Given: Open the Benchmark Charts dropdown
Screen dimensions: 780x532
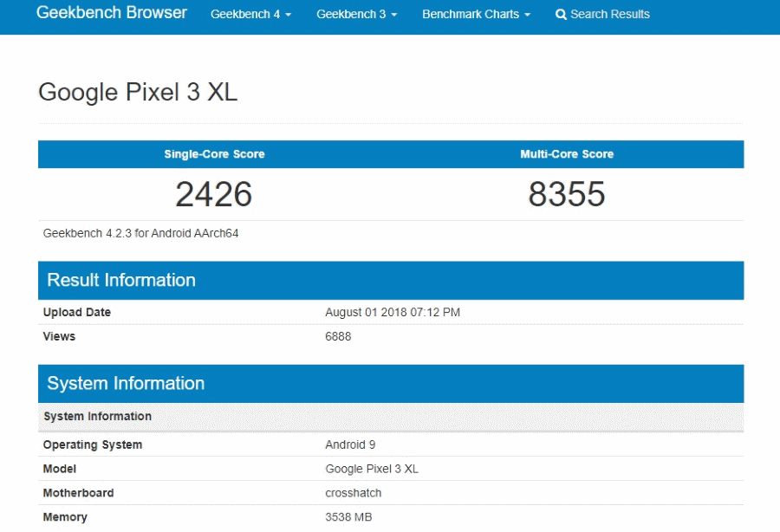Looking at the screenshot, I should point(476,15).
